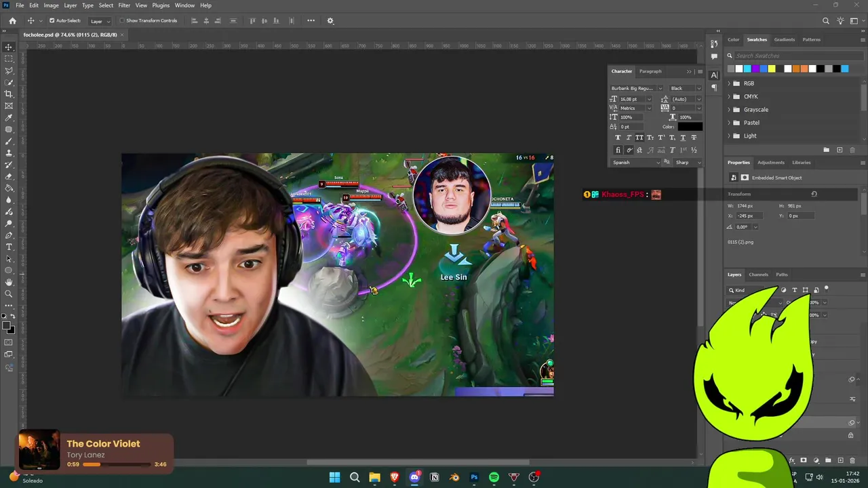The width and height of the screenshot is (868, 488).
Task: Expand the Pastel swatch group
Action: [730, 123]
